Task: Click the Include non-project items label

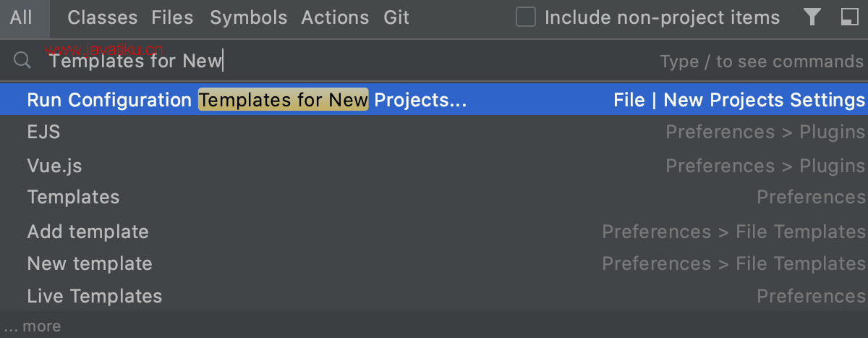Action: tap(662, 17)
